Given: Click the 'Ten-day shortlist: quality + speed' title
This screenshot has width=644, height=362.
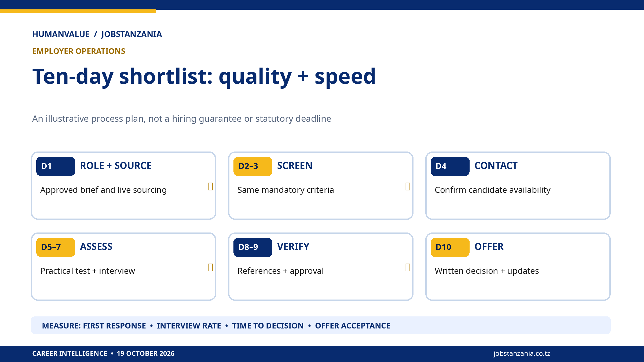Looking at the screenshot, I should tap(204, 77).
